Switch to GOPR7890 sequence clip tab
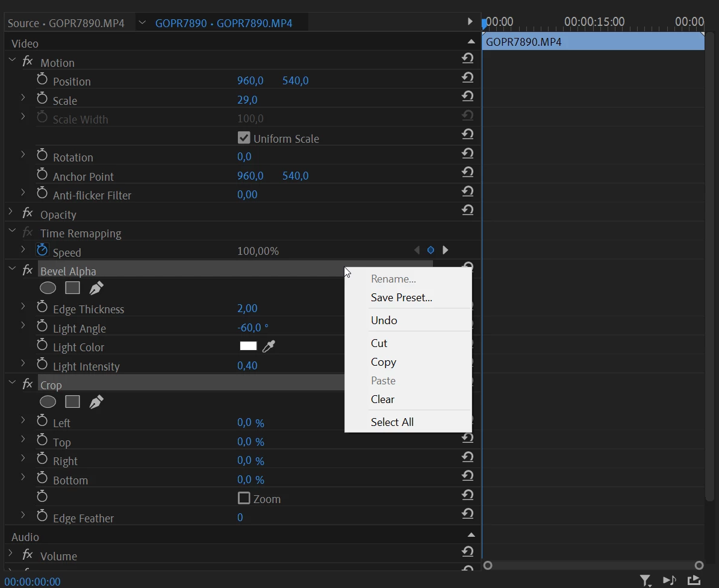 224,23
